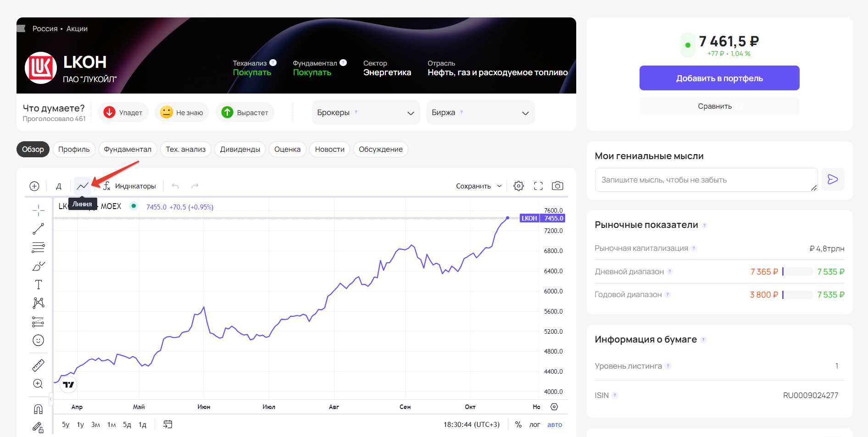Open the go to date calendar icon
This screenshot has width=868, height=437.
point(168,425)
